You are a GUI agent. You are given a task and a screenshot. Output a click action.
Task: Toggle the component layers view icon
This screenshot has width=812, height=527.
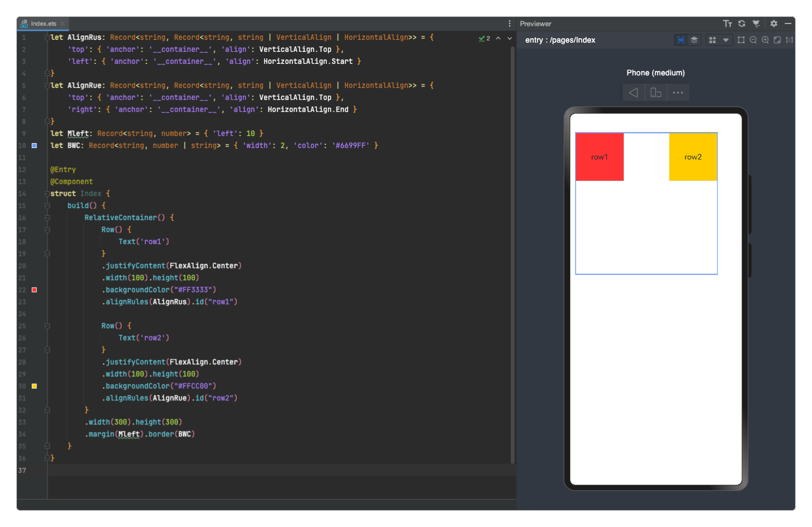[694, 40]
